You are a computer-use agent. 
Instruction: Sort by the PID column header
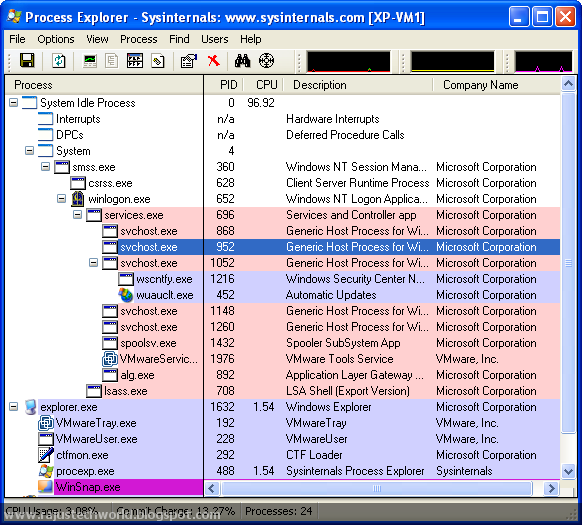point(224,85)
